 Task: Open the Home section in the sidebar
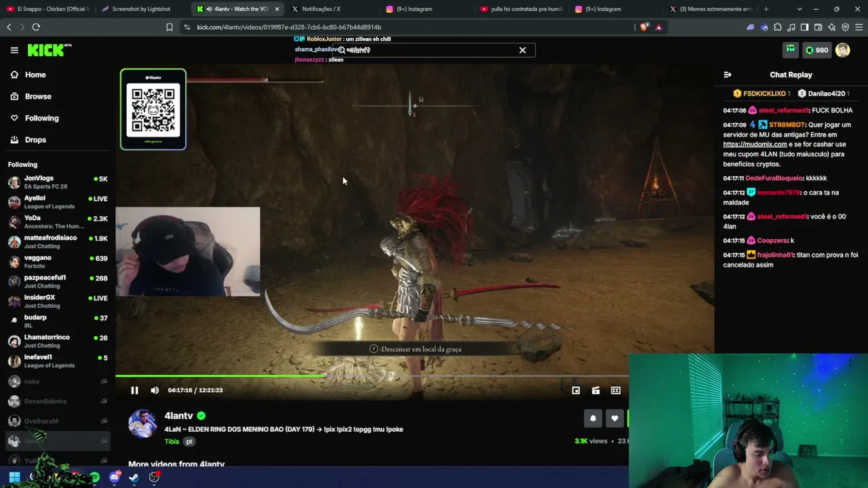tap(35, 75)
